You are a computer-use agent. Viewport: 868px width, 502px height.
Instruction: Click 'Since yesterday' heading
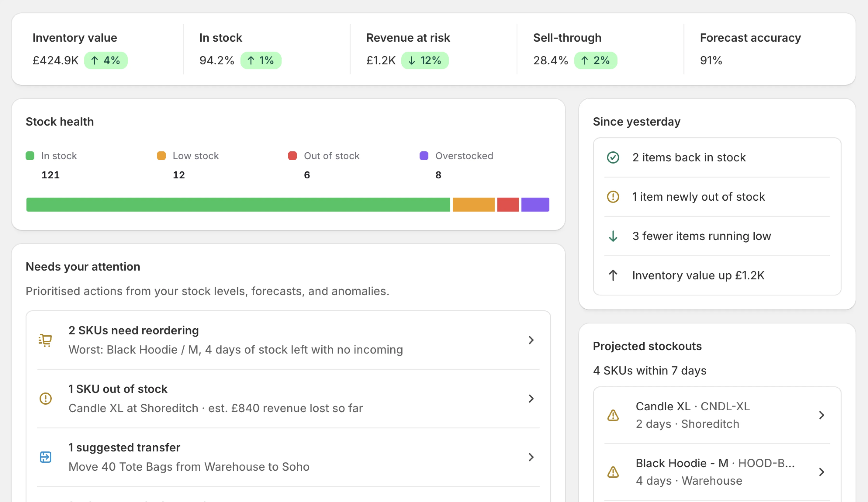click(x=637, y=122)
